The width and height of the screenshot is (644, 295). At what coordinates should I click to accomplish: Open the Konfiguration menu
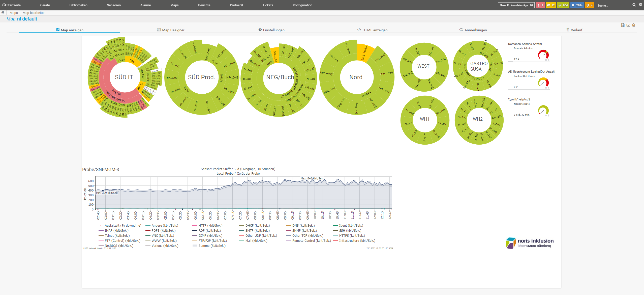(302, 5)
